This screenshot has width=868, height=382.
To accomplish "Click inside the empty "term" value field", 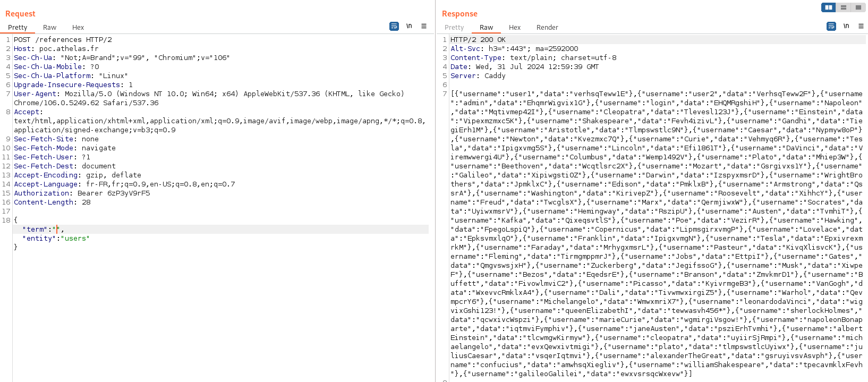I will click(57, 230).
